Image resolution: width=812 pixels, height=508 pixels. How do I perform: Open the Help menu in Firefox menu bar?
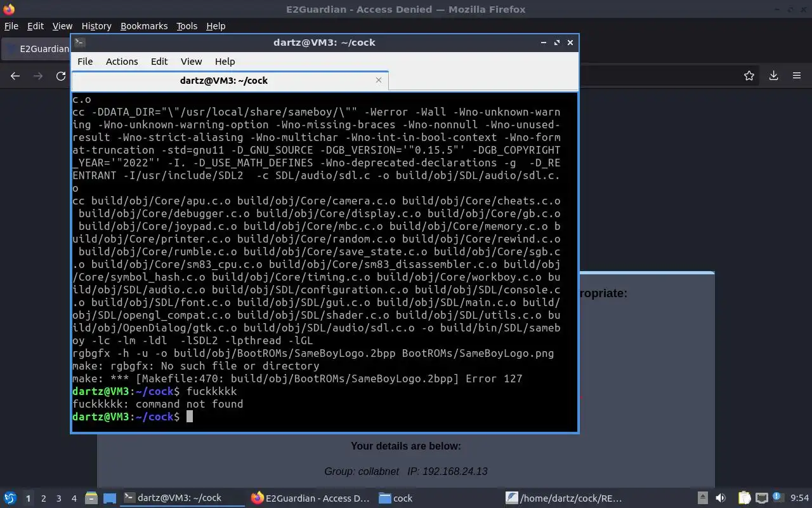(216, 26)
